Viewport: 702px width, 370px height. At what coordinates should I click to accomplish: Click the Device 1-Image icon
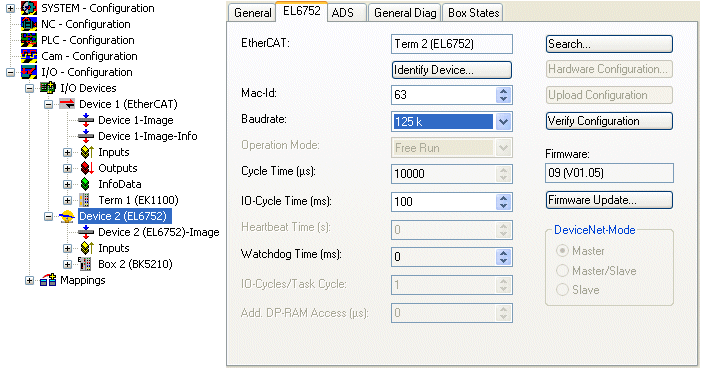point(86,120)
